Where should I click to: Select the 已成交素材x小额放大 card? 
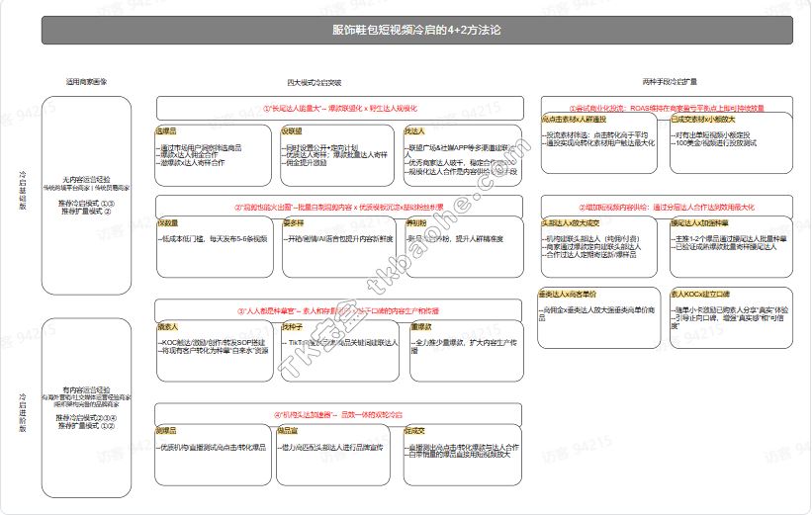pos(730,141)
